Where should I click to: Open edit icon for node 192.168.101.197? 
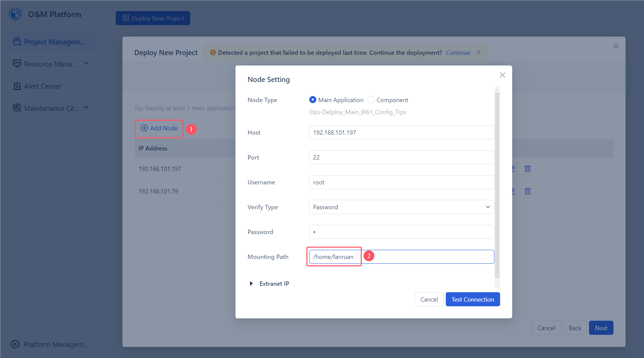pos(513,169)
